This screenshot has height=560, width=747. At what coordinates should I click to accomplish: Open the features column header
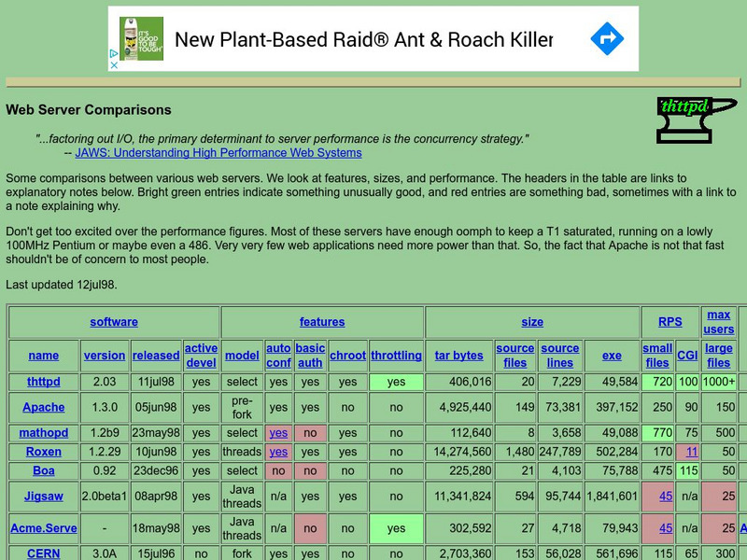tap(321, 321)
